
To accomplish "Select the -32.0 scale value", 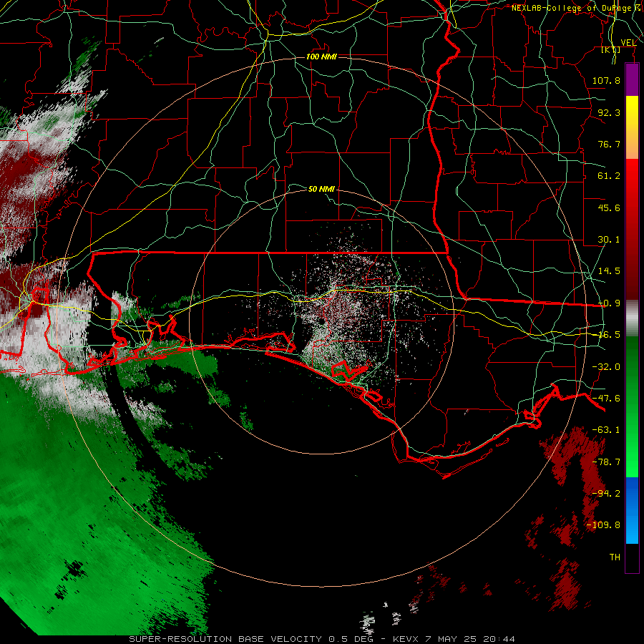I will coord(606,367).
